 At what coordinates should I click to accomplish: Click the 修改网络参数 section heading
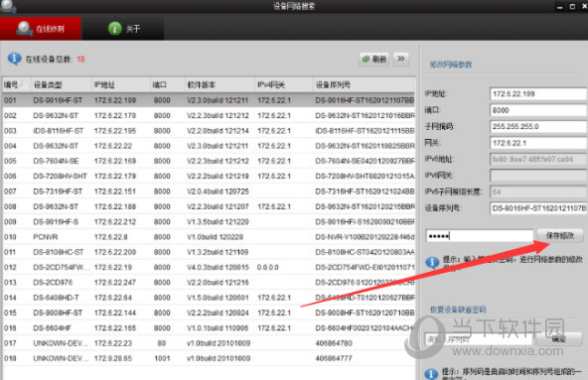[x=450, y=64]
